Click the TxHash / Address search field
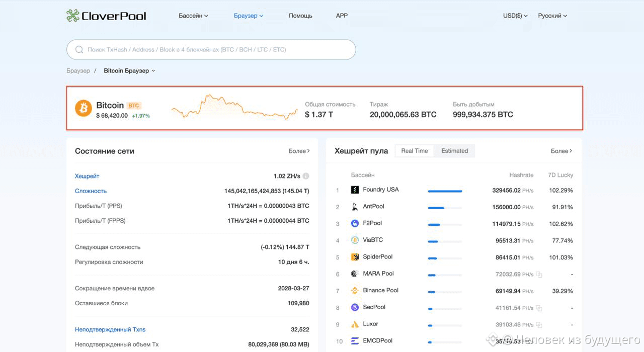The height and width of the screenshot is (352, 644). tap(211, 50)
